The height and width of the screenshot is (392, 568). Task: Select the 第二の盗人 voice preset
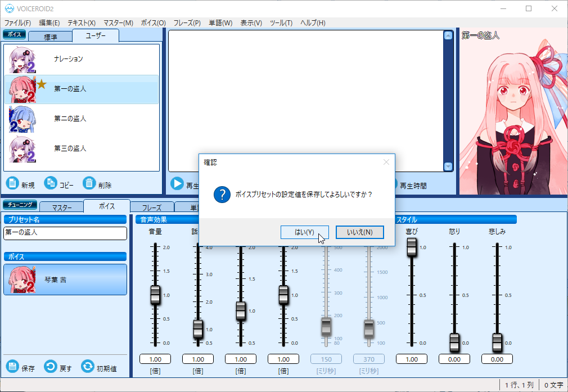[82, 119]
